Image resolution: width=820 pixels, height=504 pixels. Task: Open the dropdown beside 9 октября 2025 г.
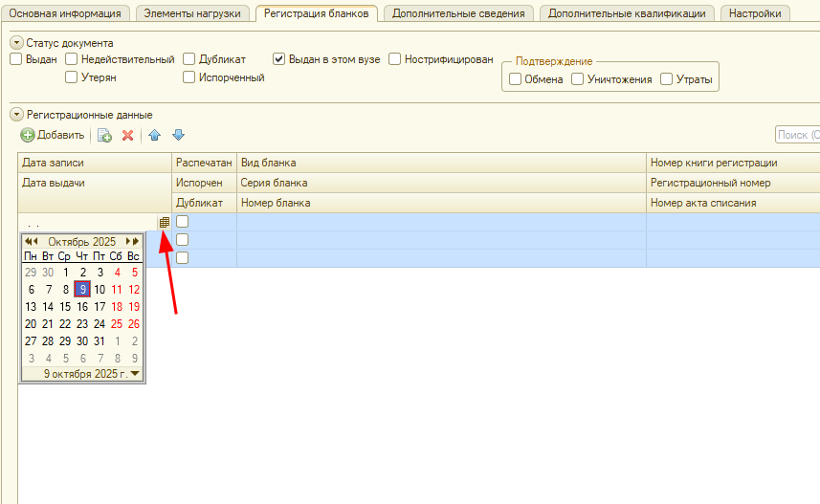(135, 374)
